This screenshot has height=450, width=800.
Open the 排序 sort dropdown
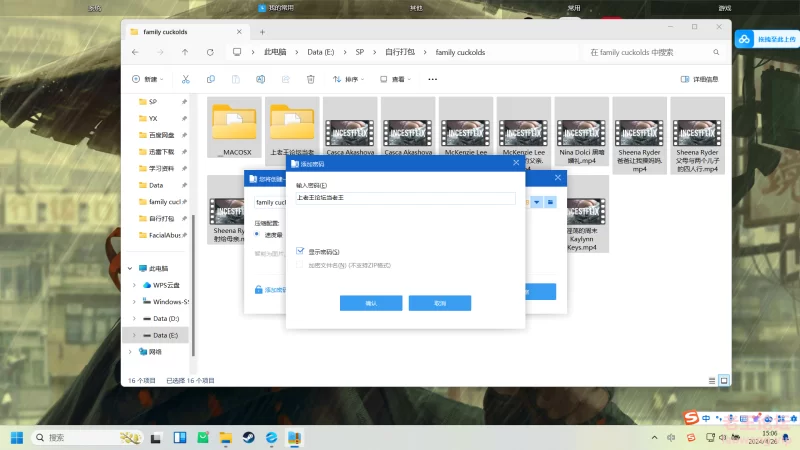pyautogui.click(x=354, y=79)
